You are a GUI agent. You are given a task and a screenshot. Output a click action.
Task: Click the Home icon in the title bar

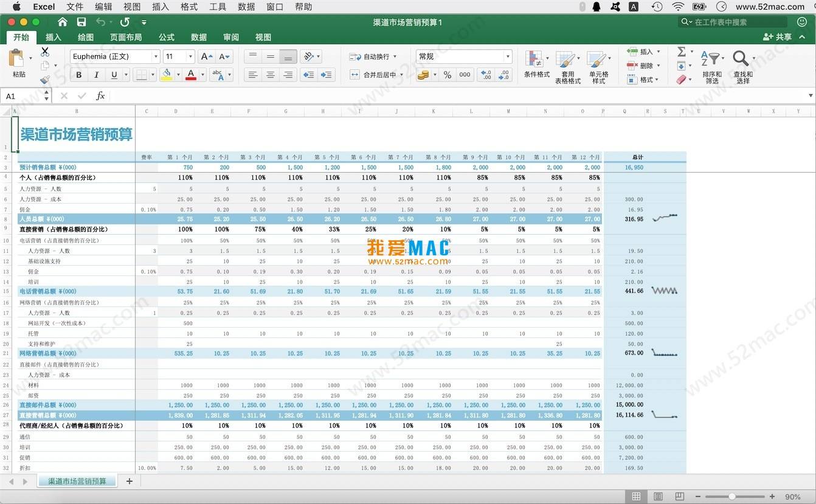pyautogui.click(x=62, y=22)
